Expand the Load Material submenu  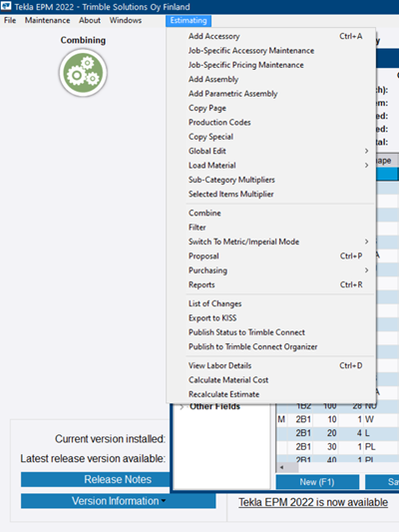(271, 166)
